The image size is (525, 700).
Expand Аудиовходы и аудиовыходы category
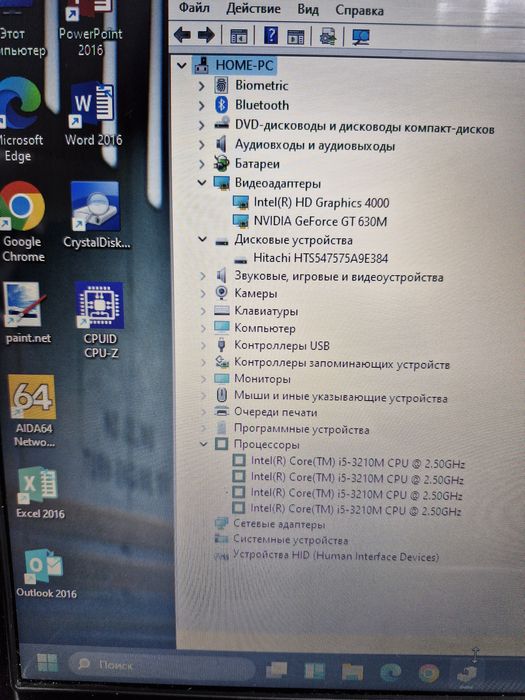201,145
